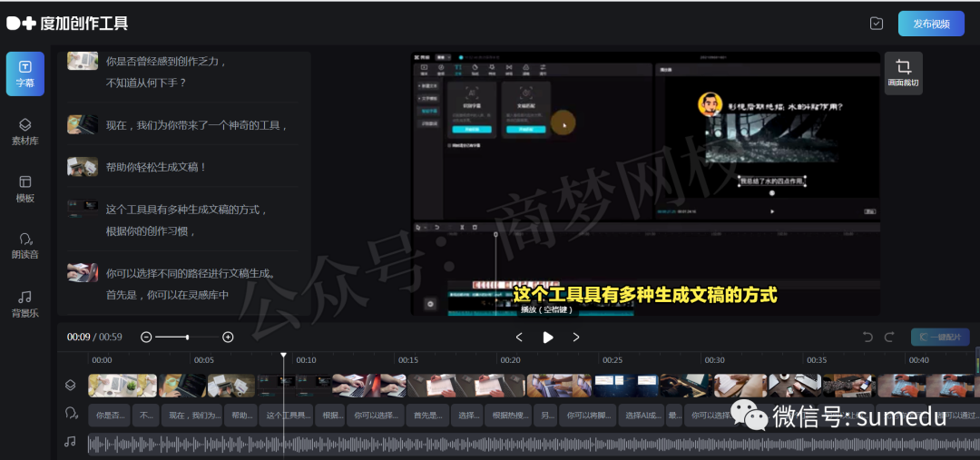This screenshot has height=460, width=980.
Task: Select subtitle line 你可以选择不同的路径进行文稿生成
Action: [191, 274]
